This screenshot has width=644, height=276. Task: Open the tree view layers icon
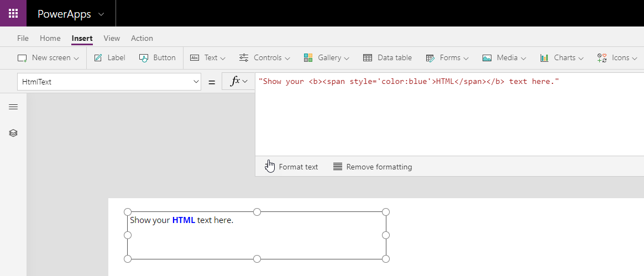[13, 133]
